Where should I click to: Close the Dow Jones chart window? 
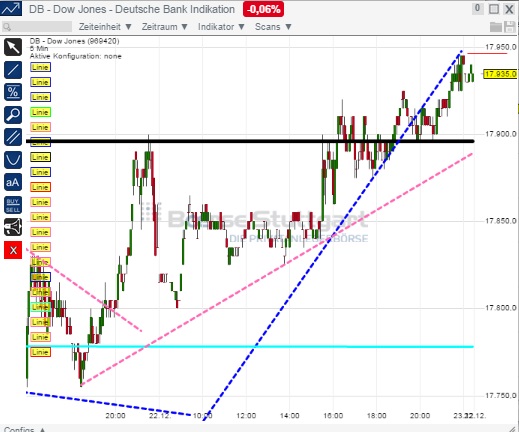[509, 9]
